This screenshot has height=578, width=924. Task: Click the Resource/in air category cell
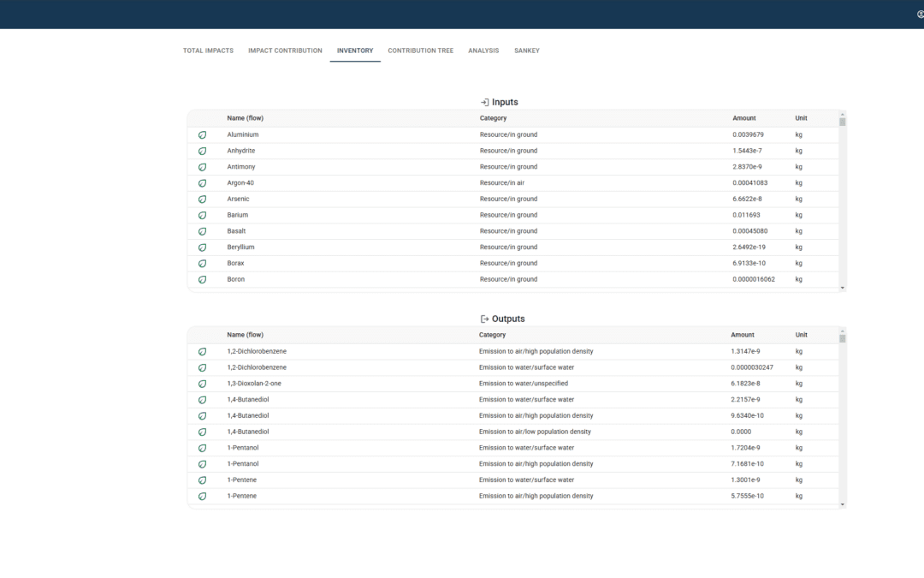pyautogui.click(x=502, y=183)
